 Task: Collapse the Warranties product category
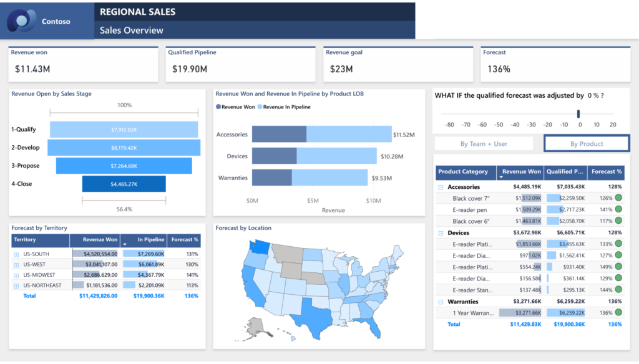click(x=441, y=302)
